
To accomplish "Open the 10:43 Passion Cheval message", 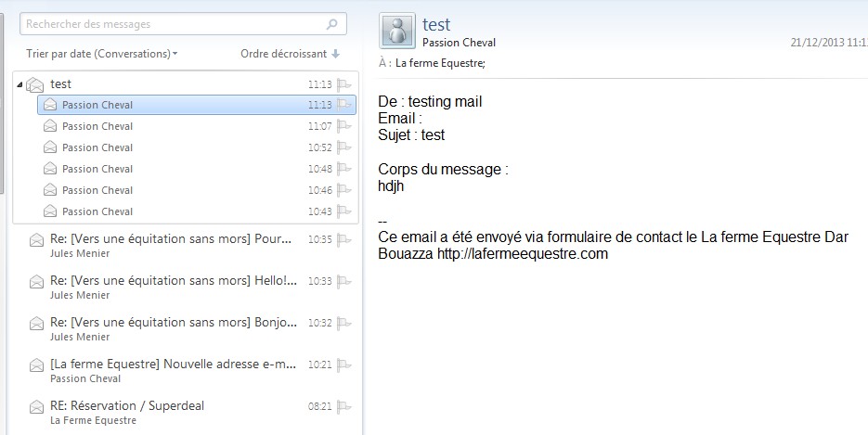I will [197, 211].
